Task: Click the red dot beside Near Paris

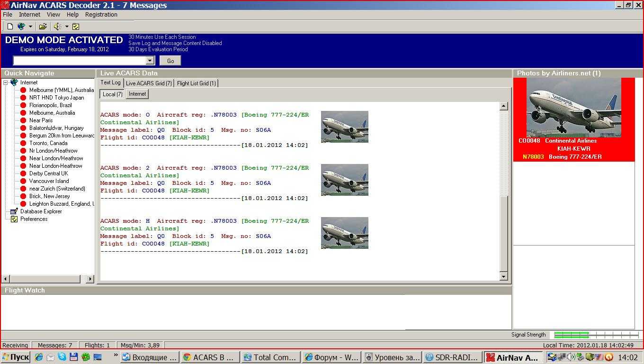Action: pyautogui.click(x=23, y=120)
